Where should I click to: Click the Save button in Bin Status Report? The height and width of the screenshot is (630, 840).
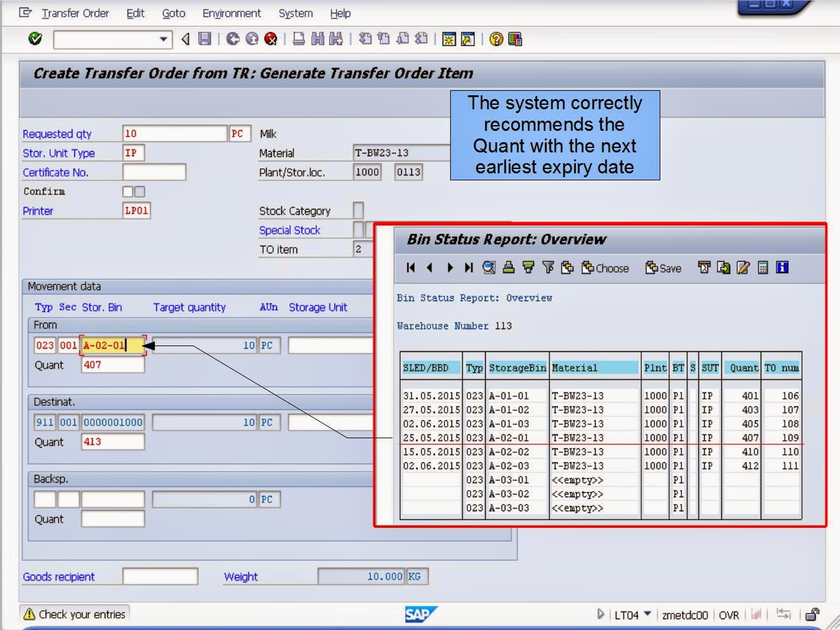coord(662,268)
